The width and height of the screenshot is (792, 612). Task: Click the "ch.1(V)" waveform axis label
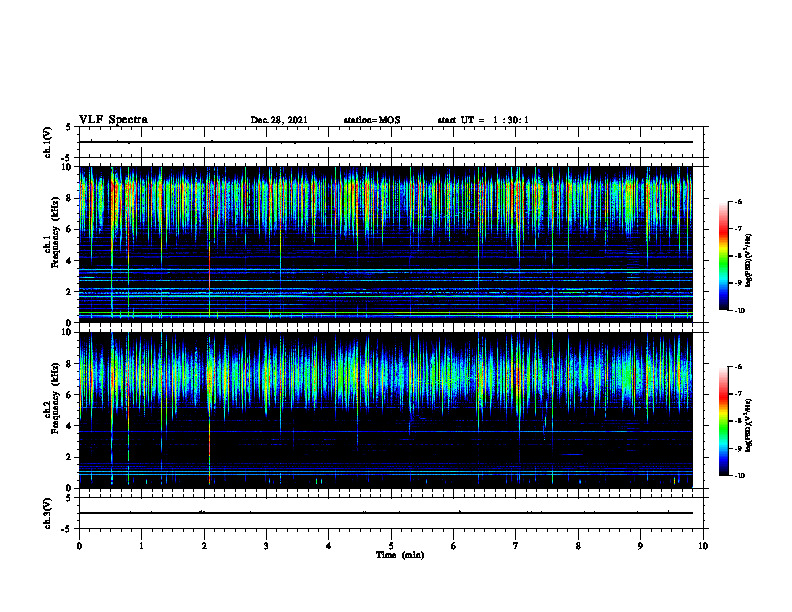(x=47, y=142)
